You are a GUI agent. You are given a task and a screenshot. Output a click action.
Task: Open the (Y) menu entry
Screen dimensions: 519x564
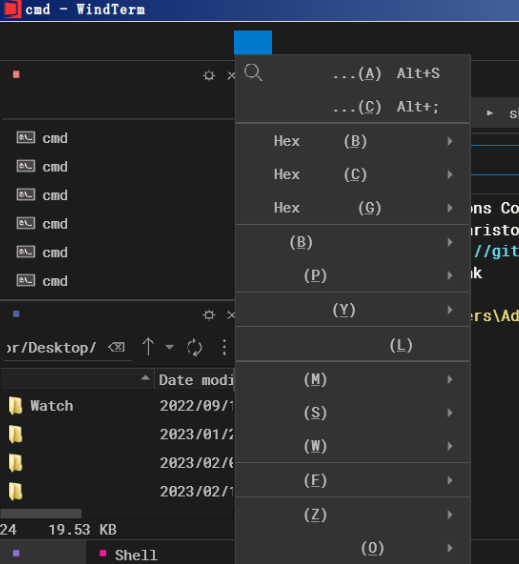353,310
